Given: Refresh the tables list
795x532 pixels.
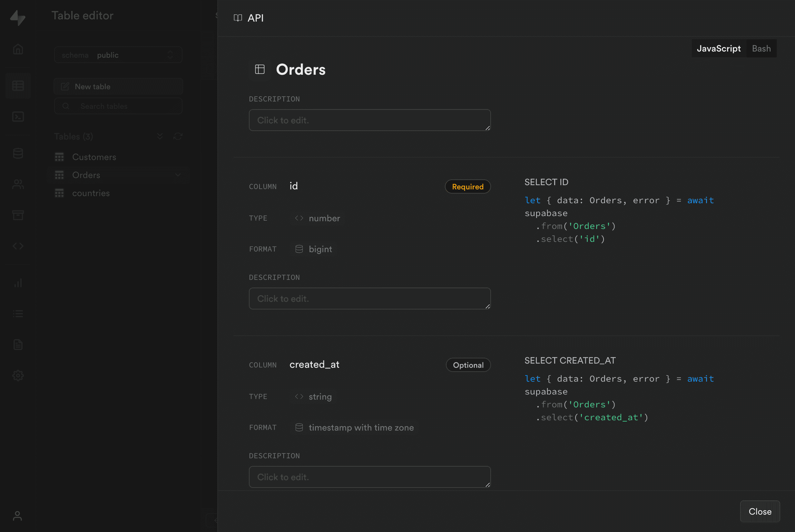Looking at the screenshot, I should pyautogui.click(x=178, y=136).
